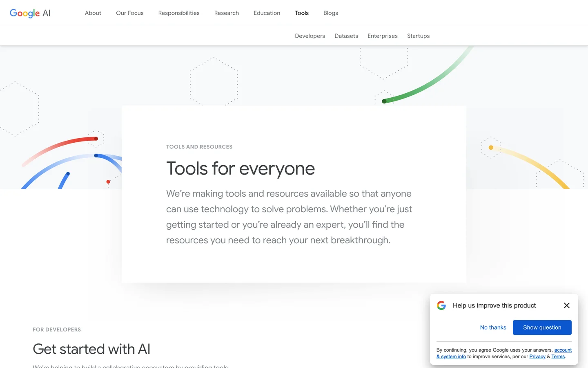Select Research in the top navigation
Screen dimensions: 588x368
coord(227,13)
